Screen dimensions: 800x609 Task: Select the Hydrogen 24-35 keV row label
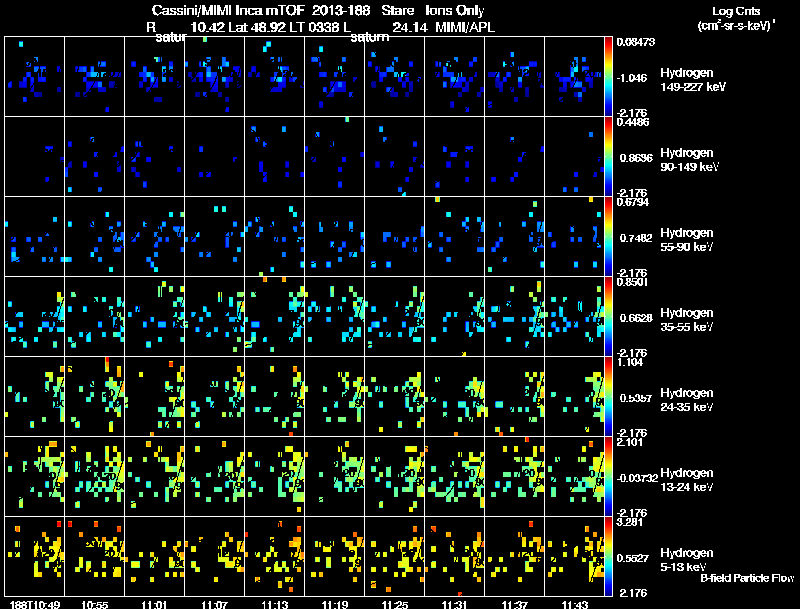point(687,400)
